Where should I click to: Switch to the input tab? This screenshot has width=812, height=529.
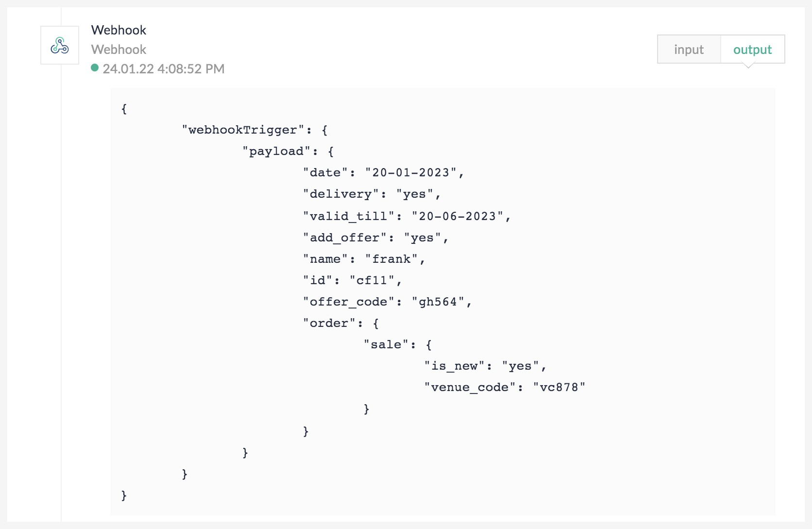(689, 50)
